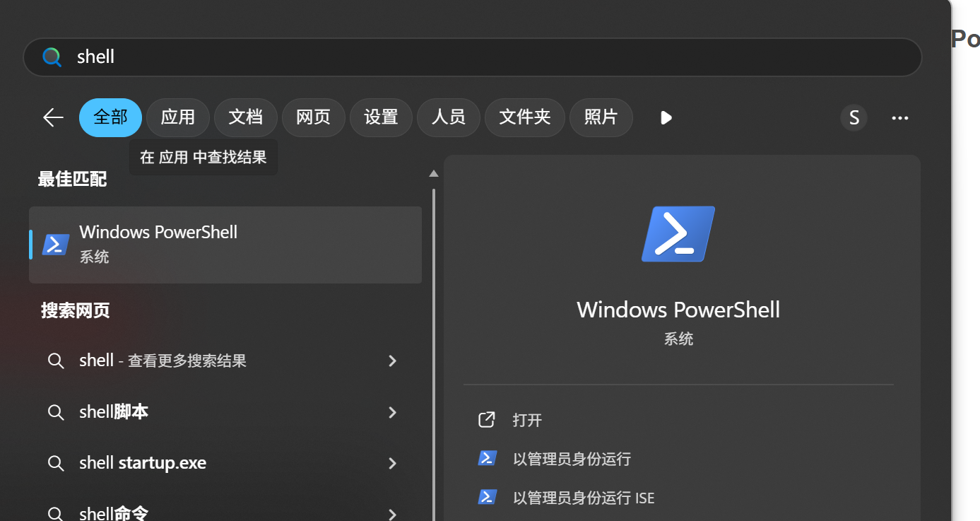The height and width of the screenshot is (521, 980).
Task: Expand the shell命令 result chevron
Action: pos(393,513)
